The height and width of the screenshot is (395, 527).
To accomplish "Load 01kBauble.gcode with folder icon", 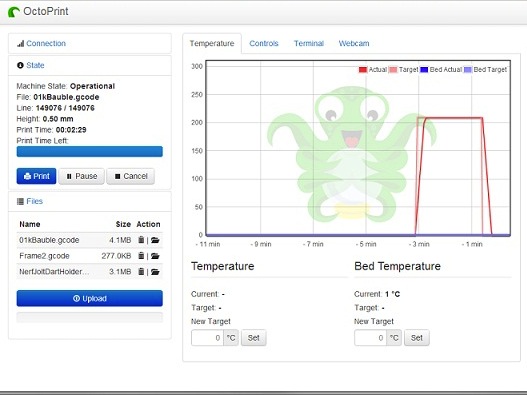I will click(155, 240).
